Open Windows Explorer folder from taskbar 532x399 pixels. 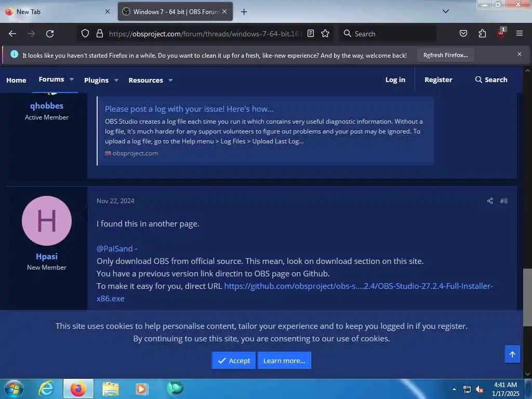111,389
